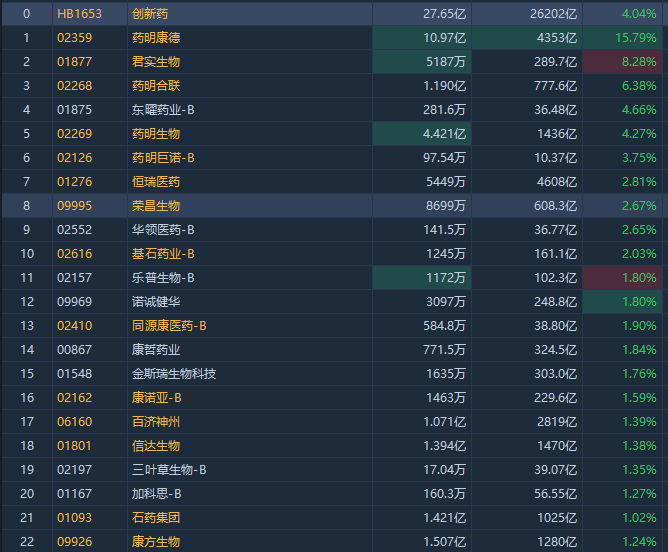
Task: Click the 26202亿 market cap cell
Action: point(527,14)
